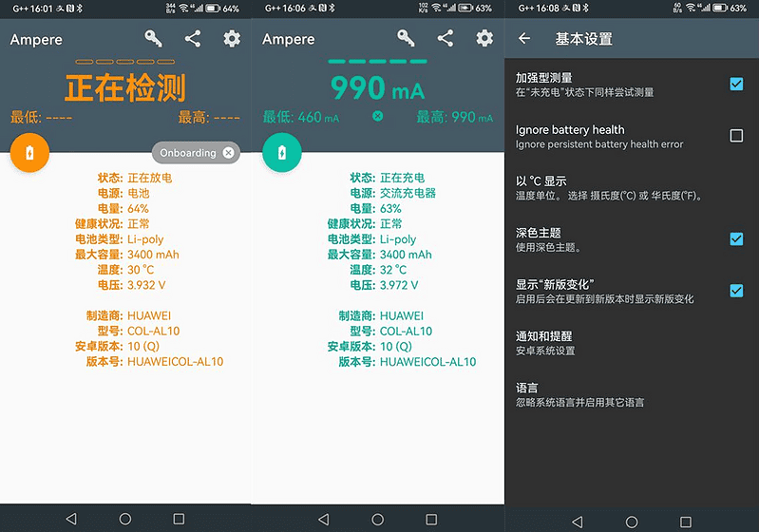Tap Android recents button on settings screen
The width and height of the screenshot is (759, 532).
point(686,522)
